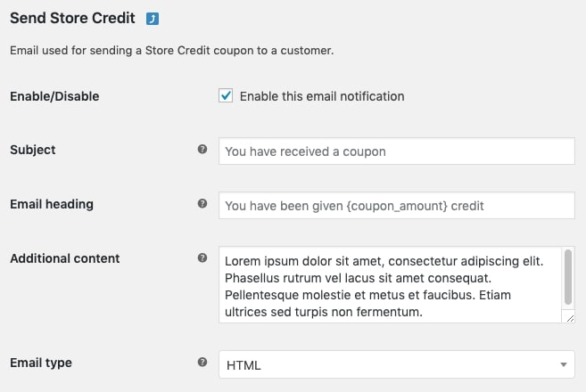This screenshot has height=392, width=586.
Task: Click the Send Store Credit page heading
Action: 72,18
